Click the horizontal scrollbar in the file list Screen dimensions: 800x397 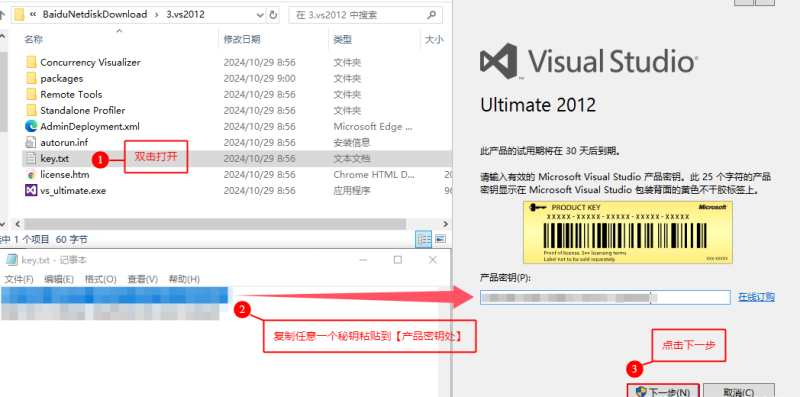point(215,224)
